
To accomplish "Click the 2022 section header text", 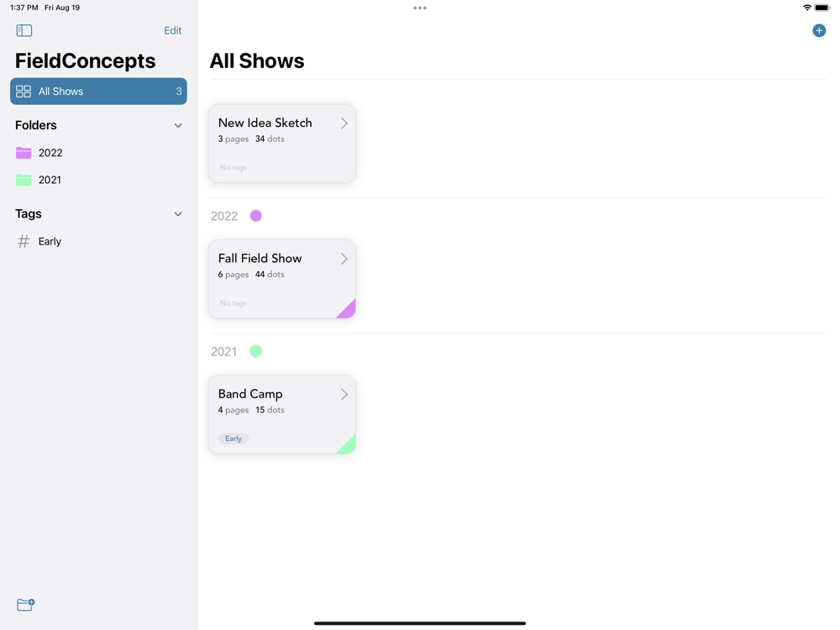I will point(224,216).
